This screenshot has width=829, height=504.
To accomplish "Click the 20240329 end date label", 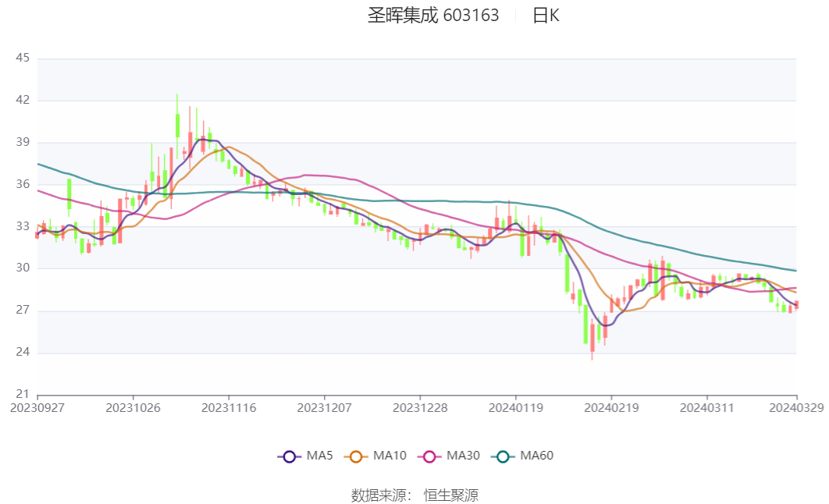I will point(796,408).
